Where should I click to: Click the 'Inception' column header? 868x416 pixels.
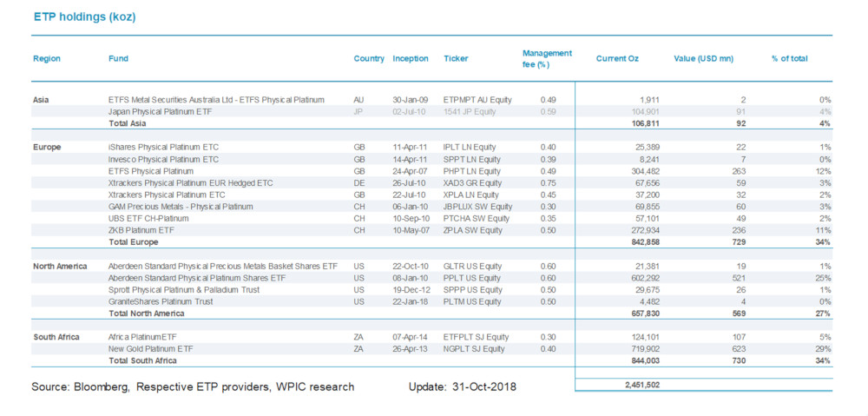(x=411, y=59)
